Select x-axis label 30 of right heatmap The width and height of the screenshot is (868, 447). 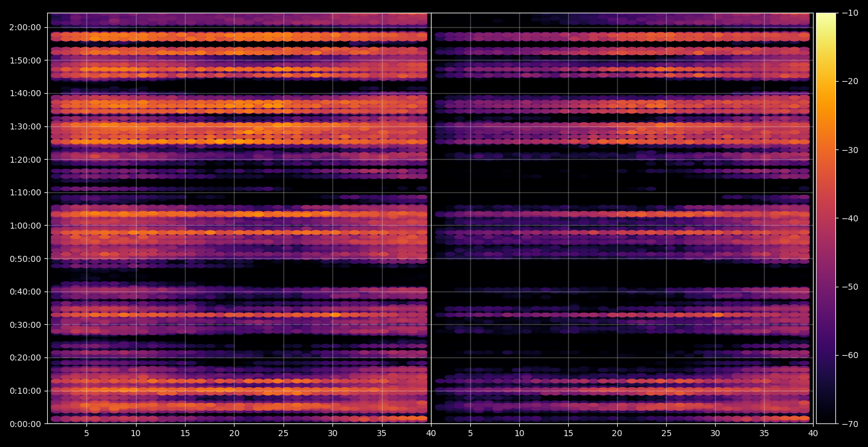[x=715, y=433]
